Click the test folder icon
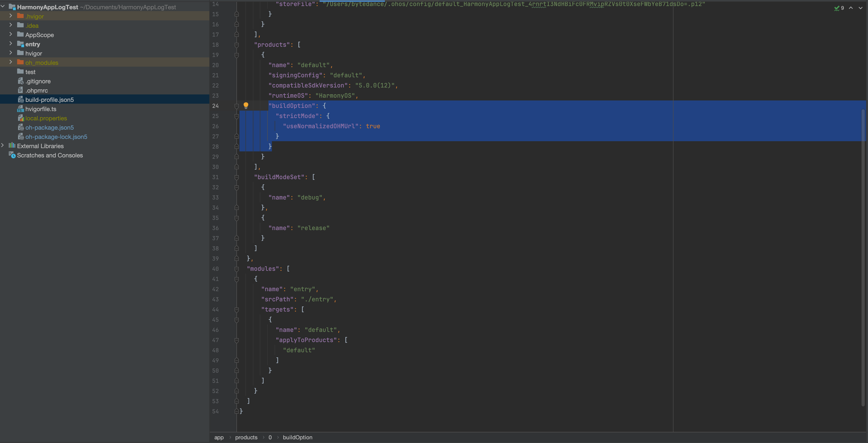Image resolution: width=868 pixels, height=443 pixels. coord(20,72)
